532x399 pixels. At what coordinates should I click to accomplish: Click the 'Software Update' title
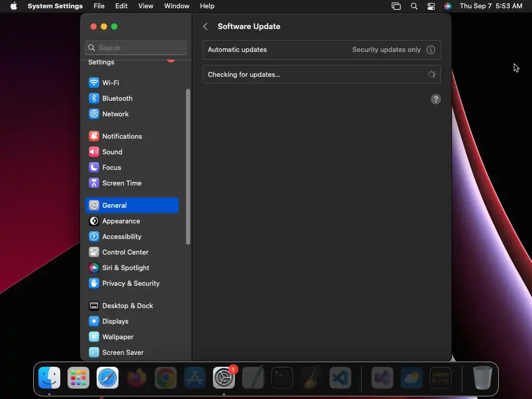(249, 26)
